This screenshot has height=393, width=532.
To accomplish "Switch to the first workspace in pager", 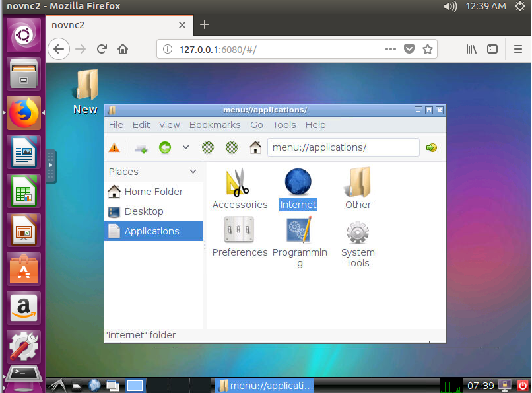I will coord(135,386).
